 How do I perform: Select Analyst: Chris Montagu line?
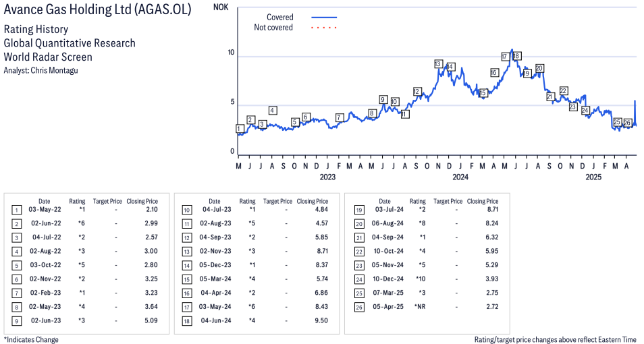[x=41, y=70]
